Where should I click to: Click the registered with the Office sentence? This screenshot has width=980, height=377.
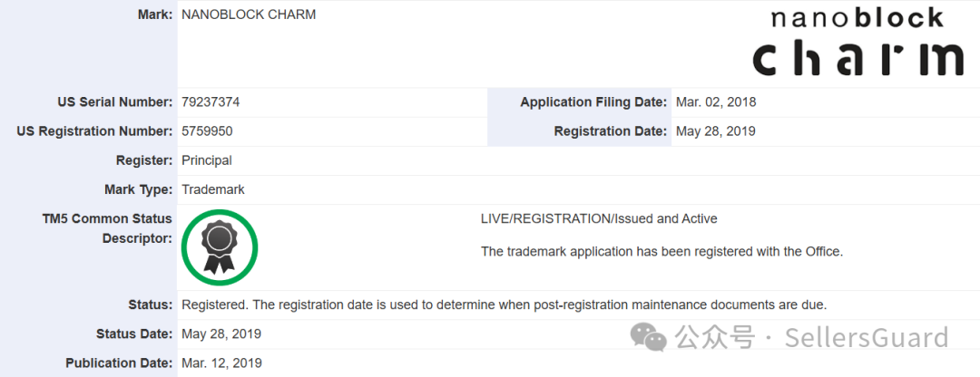(x=661, y=251)
